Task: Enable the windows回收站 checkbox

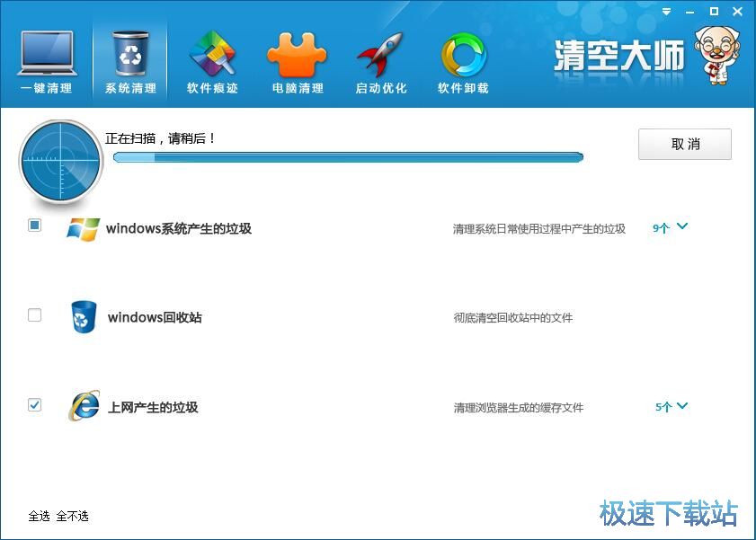Action: pos(34,315)
